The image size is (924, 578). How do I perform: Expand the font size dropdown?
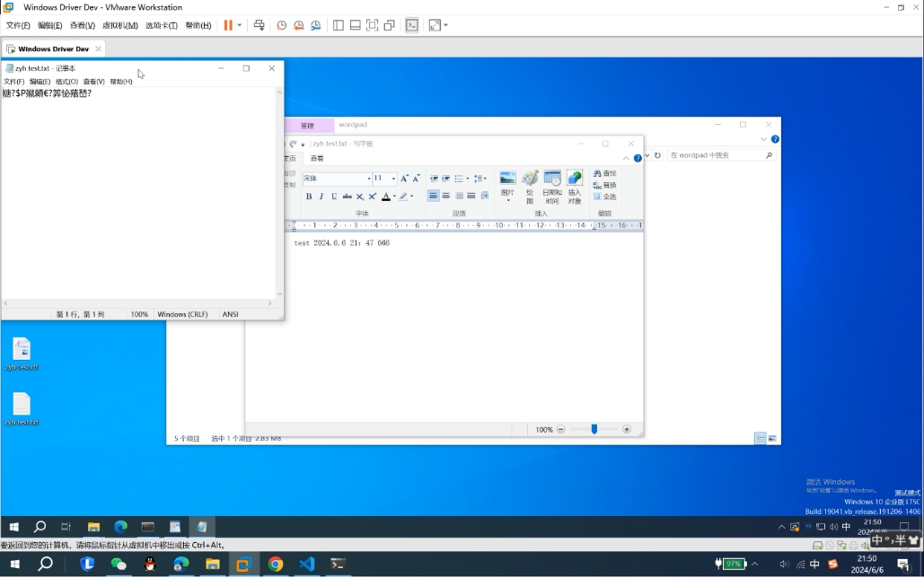tap(393, 179)
